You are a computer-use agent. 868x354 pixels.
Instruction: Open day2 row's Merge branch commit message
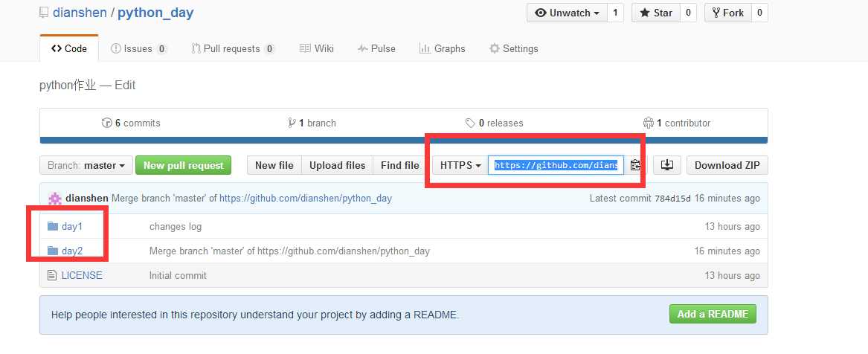click(x=289, y=251)
